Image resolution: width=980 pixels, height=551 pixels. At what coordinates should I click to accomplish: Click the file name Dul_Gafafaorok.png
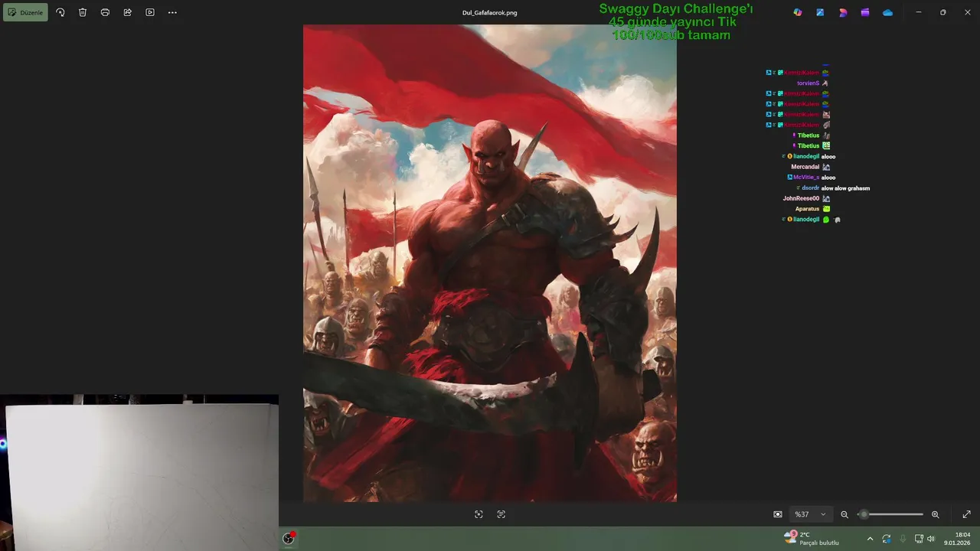tap(490, 12)
